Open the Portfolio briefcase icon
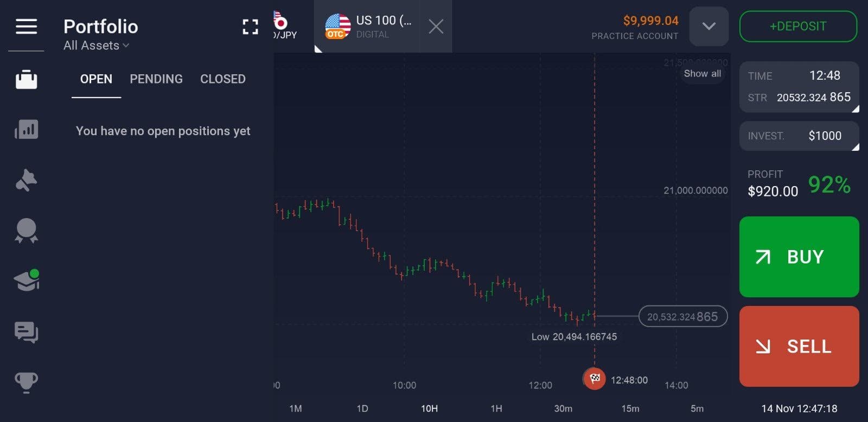Screen dimensions: 868x422 [x=26, y=79]
